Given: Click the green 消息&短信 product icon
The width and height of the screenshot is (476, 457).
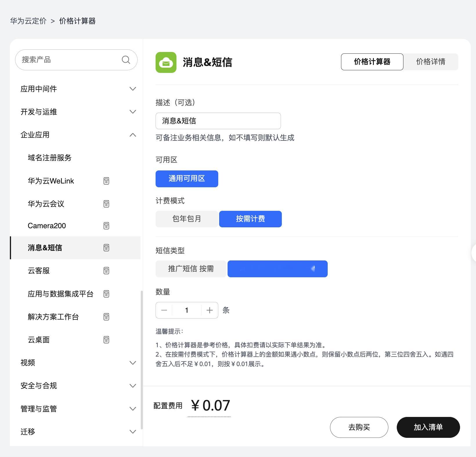Looking at the screenshot, I should [x=166, y=62].
